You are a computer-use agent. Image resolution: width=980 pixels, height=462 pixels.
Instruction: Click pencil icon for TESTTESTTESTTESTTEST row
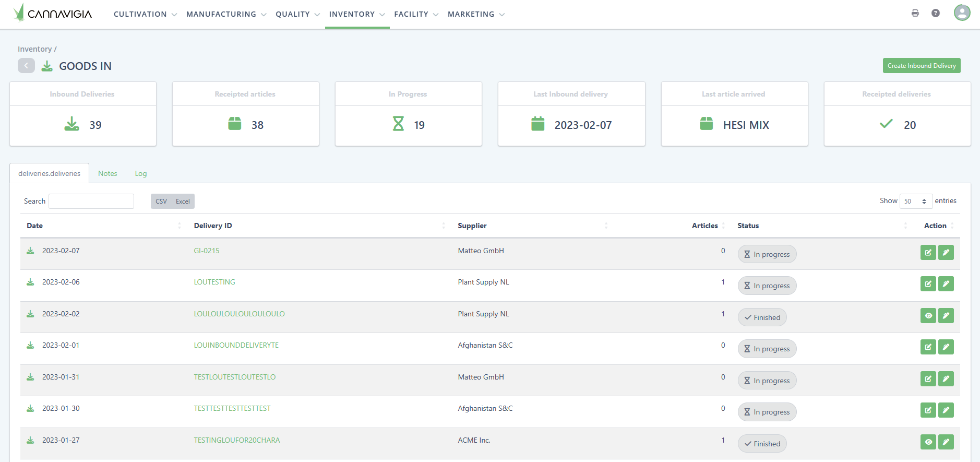pyautogui.click(x=946, y=410)
